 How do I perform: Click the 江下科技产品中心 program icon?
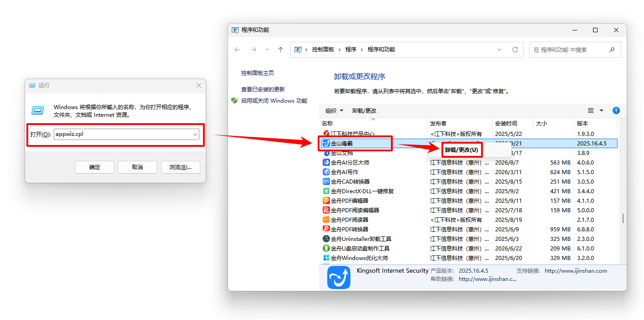(x=326, y=134)
